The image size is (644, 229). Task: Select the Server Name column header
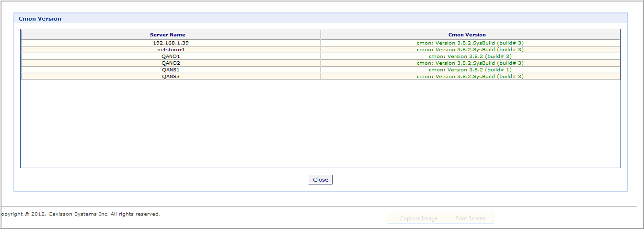(x=171, y=34)
